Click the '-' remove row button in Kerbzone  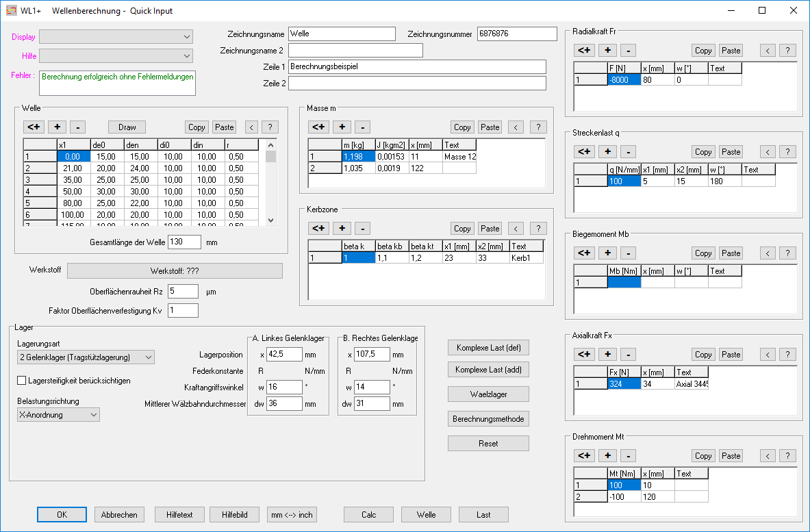tap(362, 228)
